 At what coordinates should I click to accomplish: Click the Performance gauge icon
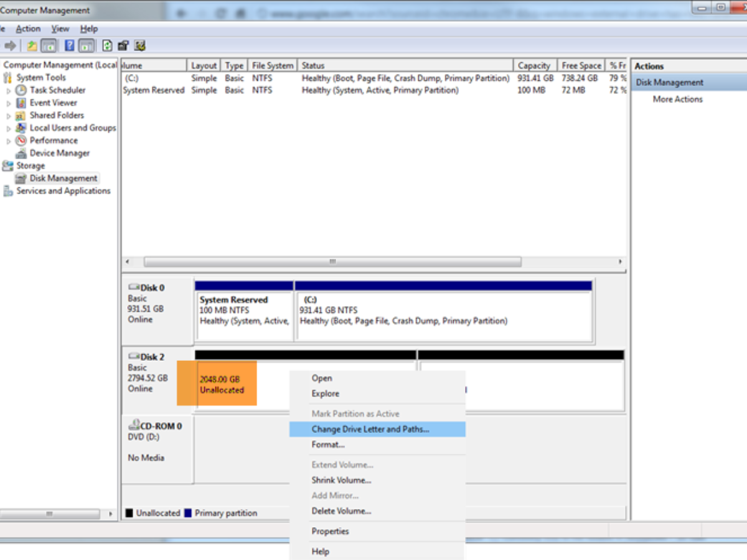pos(21,140)
